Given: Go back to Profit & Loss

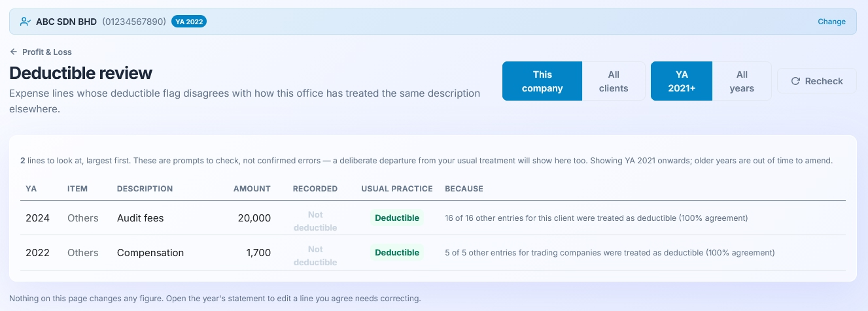Looking at the screenshot, I should coord(41,52).
